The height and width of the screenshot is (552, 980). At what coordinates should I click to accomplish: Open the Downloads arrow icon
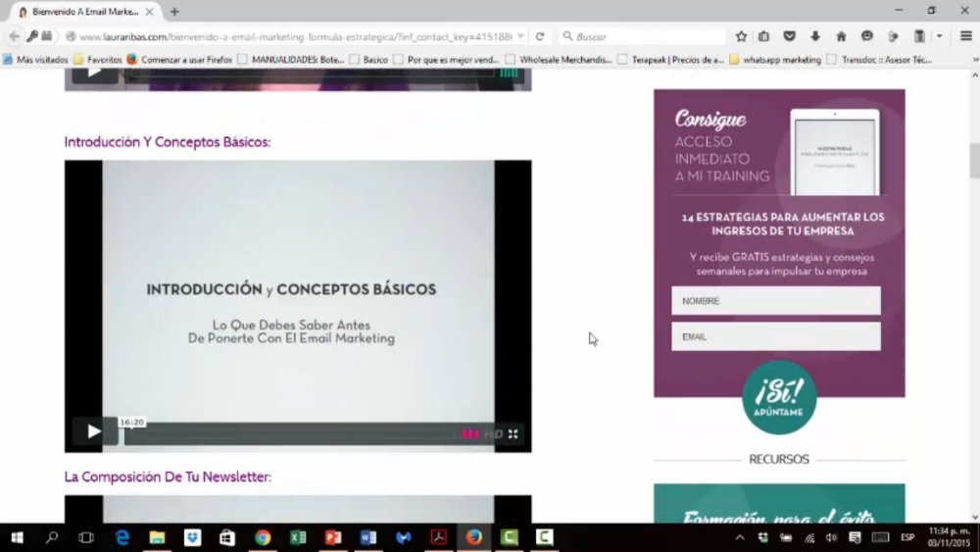pyautogui.click(x=815, y=37)
